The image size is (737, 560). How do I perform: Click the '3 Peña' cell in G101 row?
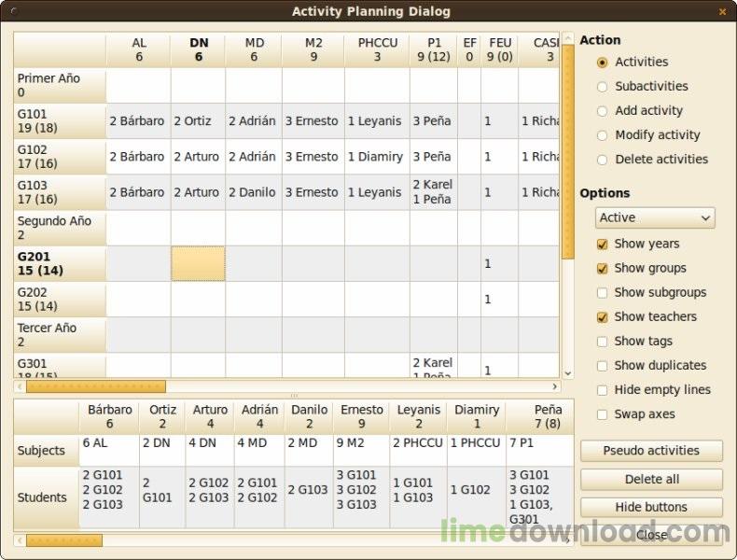(434, 120)
